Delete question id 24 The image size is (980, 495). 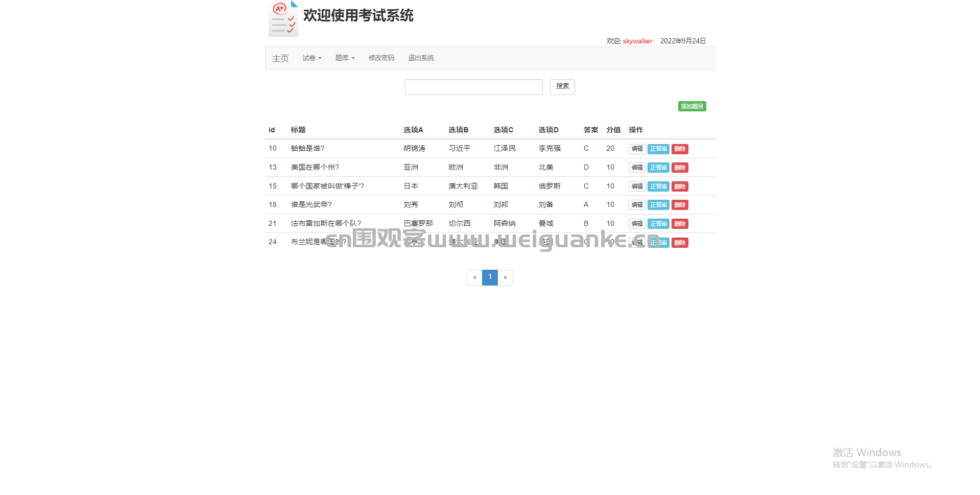pos(680,243)
